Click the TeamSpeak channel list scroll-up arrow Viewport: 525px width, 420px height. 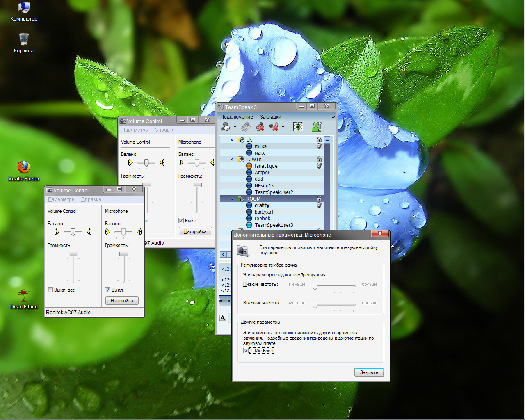pos(327,139)
